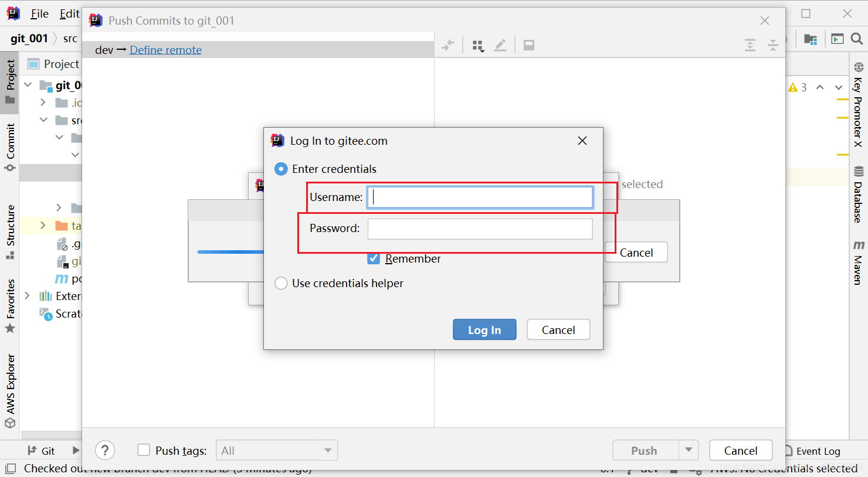The image size is (868, 477).
Task: Click the git_001 breadcrumb in navigation bar
Action: 29,38
